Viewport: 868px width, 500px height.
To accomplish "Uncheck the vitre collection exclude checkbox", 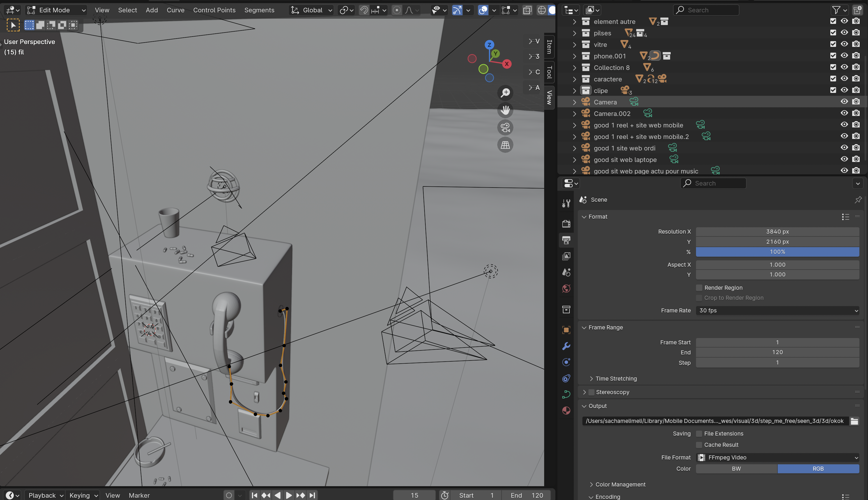I will coord(833,44).
